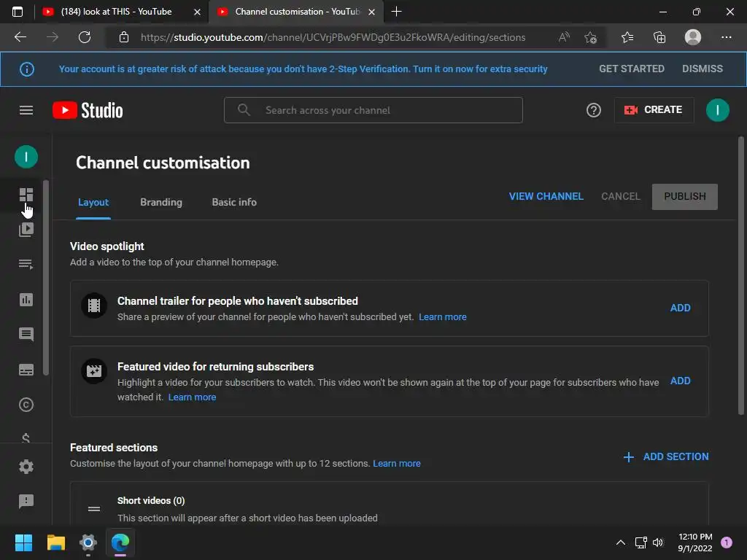This screenshot has width=747, height=560.
Task: Open Learn more for featured sections
Action: click(x=396, y=464)
